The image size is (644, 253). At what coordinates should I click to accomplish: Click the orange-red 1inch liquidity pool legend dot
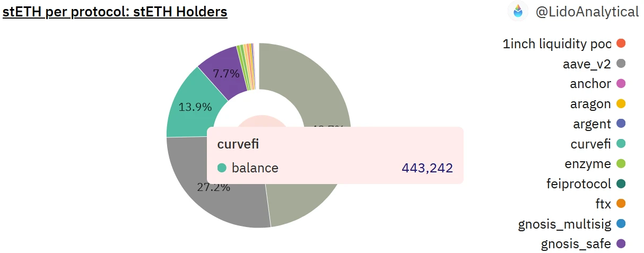[621, 43]
